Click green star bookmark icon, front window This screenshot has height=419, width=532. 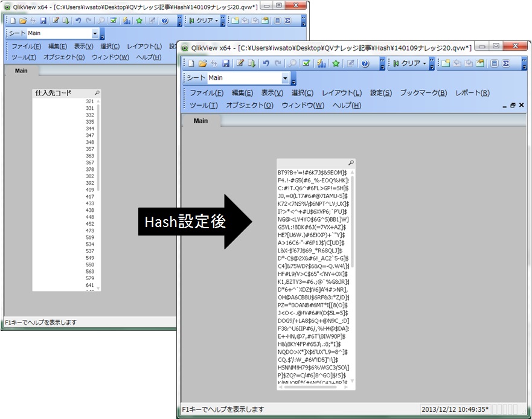click(336, 63)
